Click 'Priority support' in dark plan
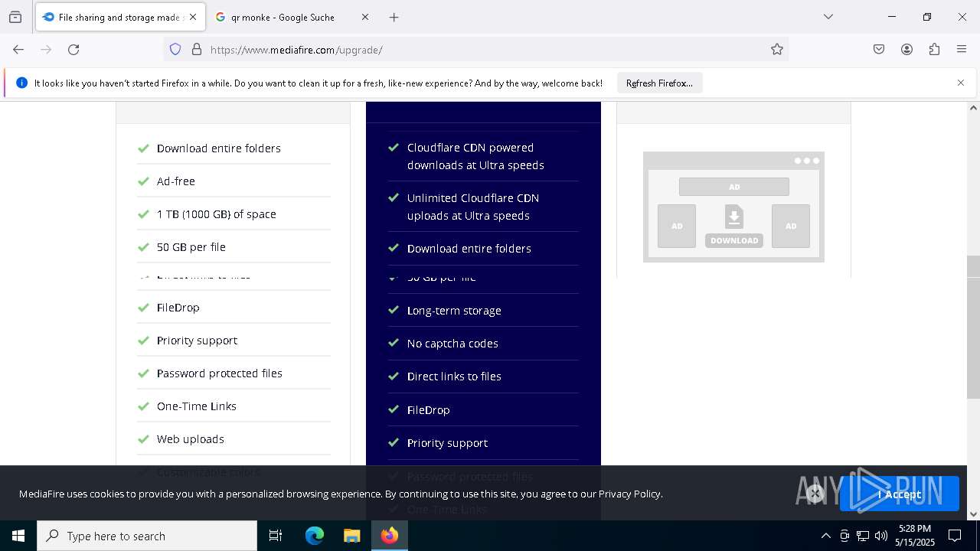The height and width of the screenshot is (551, 980). [x=447, y=443]
